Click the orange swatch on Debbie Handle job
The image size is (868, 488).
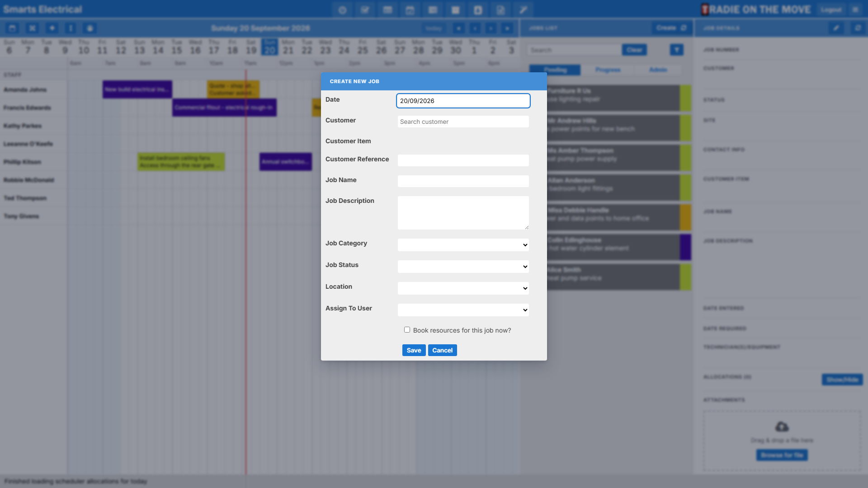pos(685,217)
